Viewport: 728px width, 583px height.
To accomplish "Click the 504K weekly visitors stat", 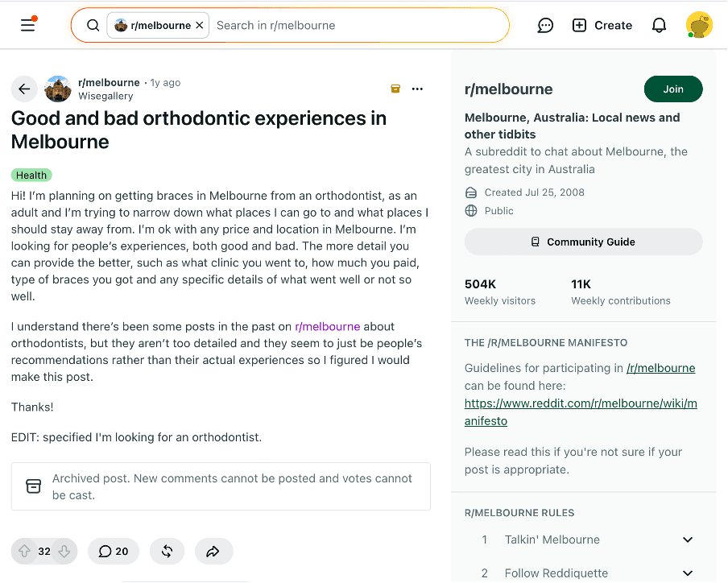I will click(499, 292).
